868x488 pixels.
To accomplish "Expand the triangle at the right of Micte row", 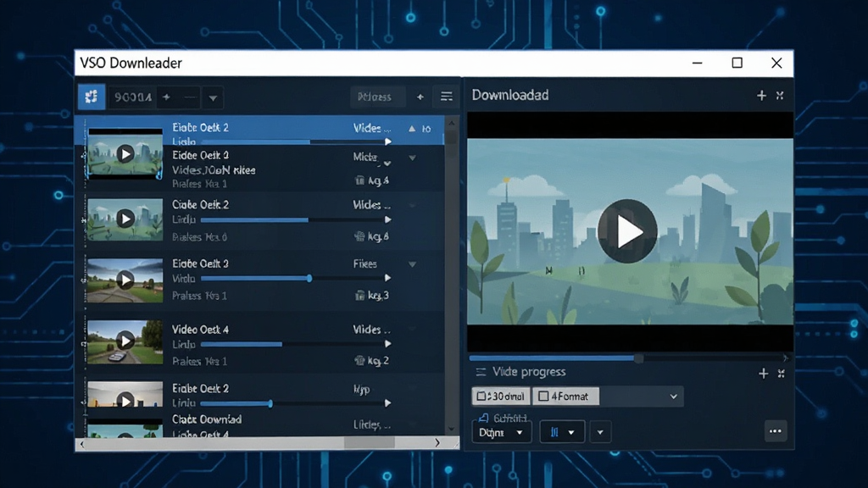I will click(413, 158).
